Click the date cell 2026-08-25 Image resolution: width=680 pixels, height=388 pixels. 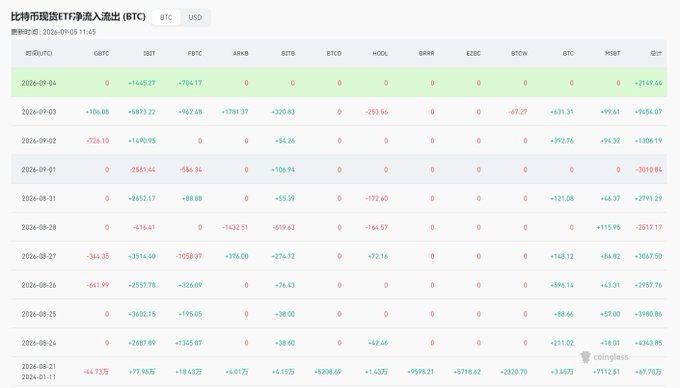click(39, 314)
